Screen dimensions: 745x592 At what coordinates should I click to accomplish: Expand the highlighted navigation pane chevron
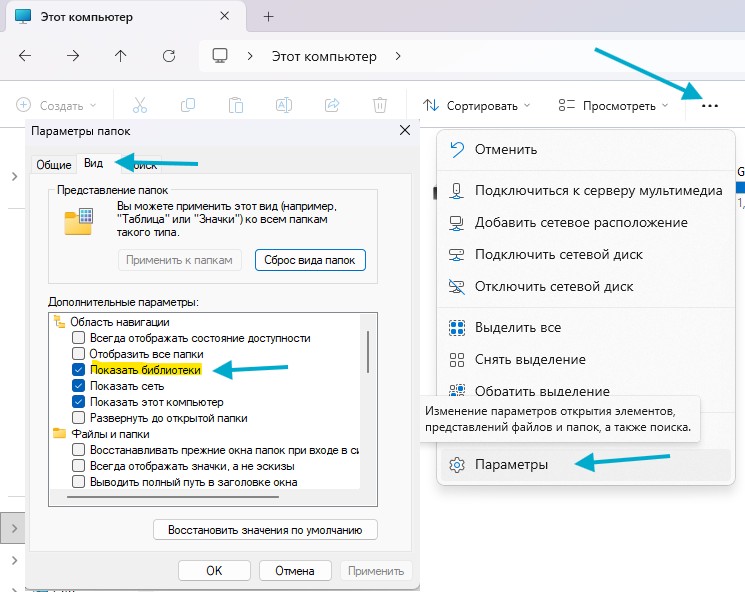[14, 528]
